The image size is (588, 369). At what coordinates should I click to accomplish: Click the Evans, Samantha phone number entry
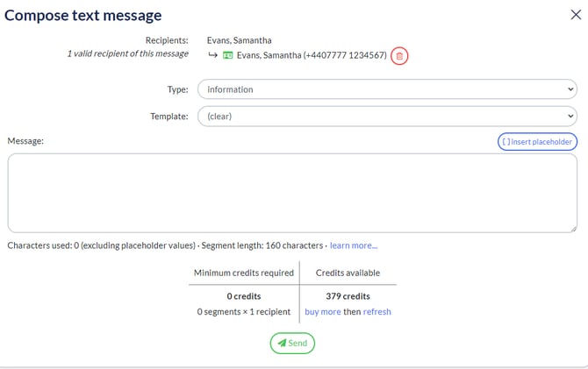(x=312, y=55)
